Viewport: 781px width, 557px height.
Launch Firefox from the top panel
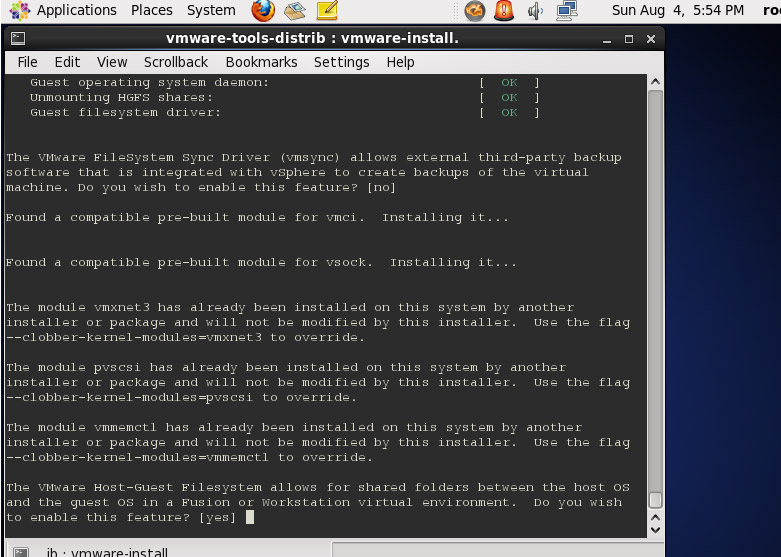263,10
